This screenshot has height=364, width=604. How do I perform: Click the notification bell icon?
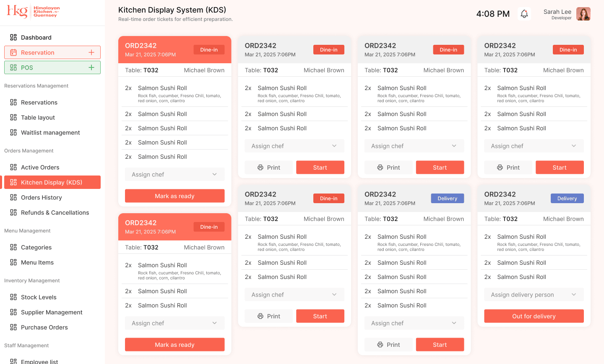524,14
